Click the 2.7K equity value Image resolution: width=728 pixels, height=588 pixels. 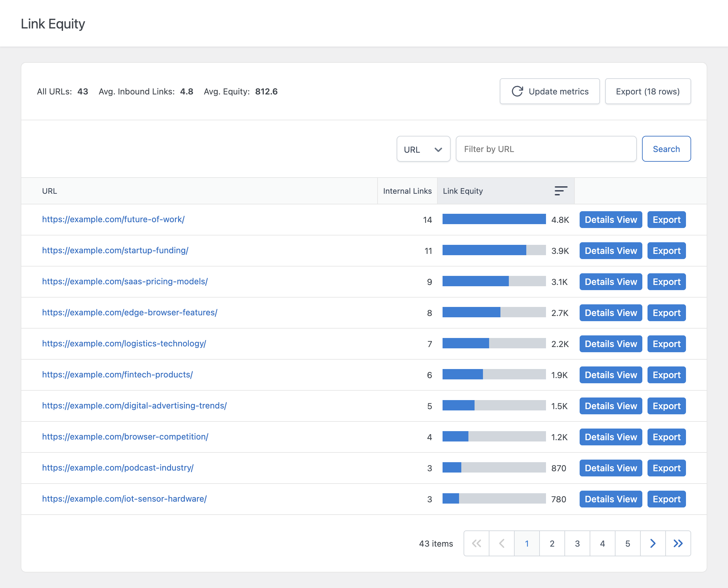pos(560,313)
